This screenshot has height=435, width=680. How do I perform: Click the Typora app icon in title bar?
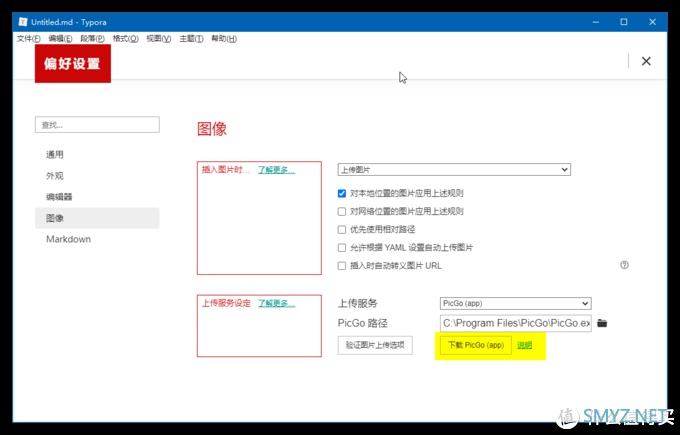click(23, 22)
